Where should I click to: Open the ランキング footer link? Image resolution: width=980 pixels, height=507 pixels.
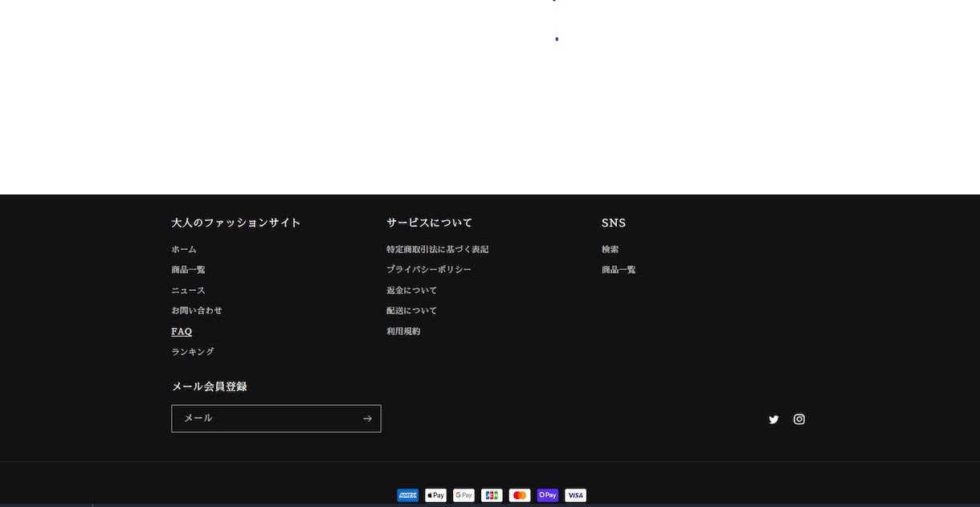(x=193, y=352)
